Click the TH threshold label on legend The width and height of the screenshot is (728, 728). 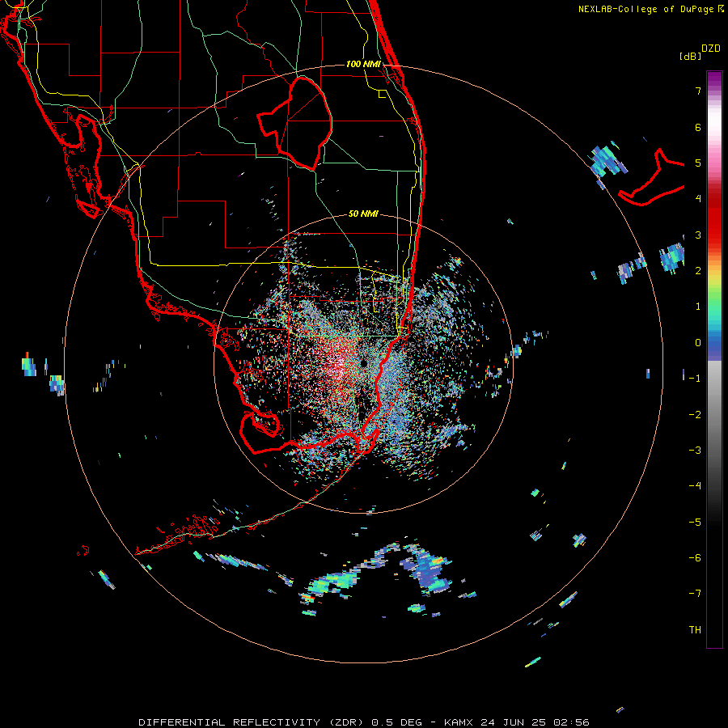coord(695,630)
